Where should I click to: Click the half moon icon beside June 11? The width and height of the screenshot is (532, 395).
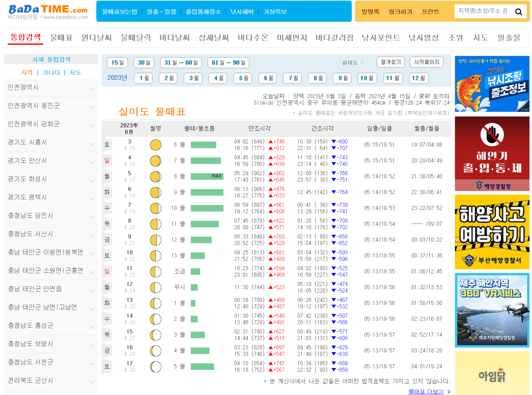[x=155, y=271]
